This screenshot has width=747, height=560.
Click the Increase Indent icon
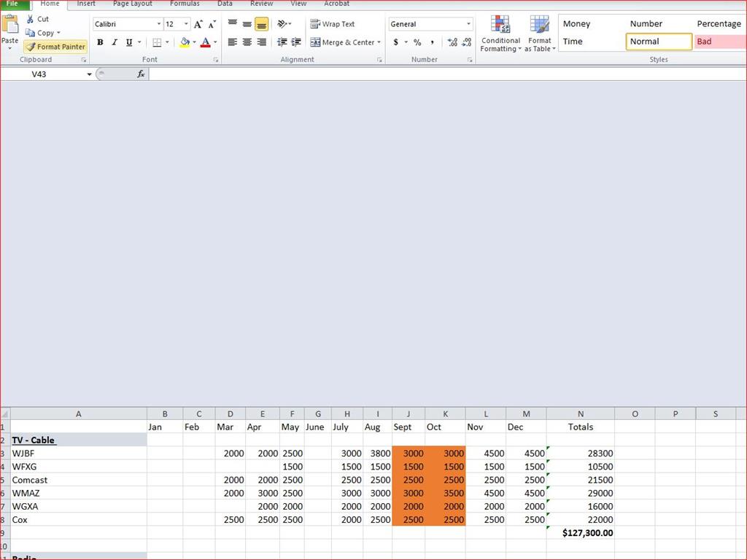(x=296, y=42)
